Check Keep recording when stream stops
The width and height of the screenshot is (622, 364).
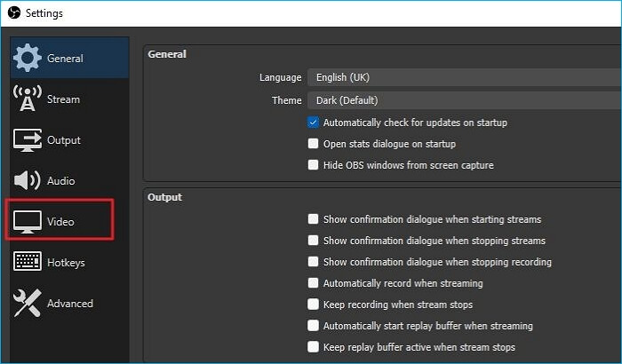(x=313, y=305)
